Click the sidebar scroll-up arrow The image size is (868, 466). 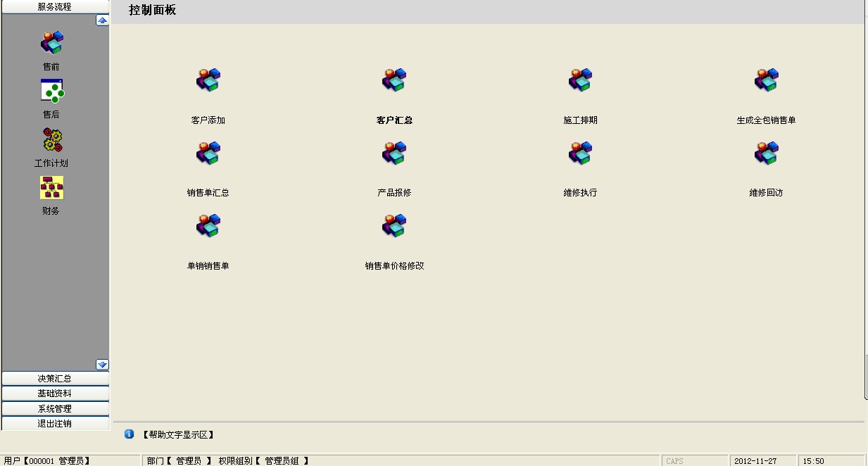(102, 20)
